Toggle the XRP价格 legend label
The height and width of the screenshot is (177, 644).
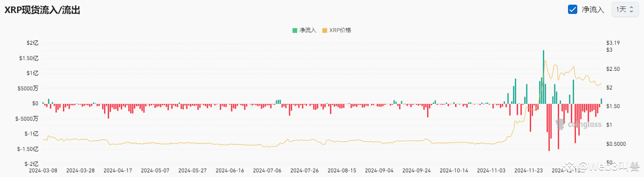(x=340, y=30)
